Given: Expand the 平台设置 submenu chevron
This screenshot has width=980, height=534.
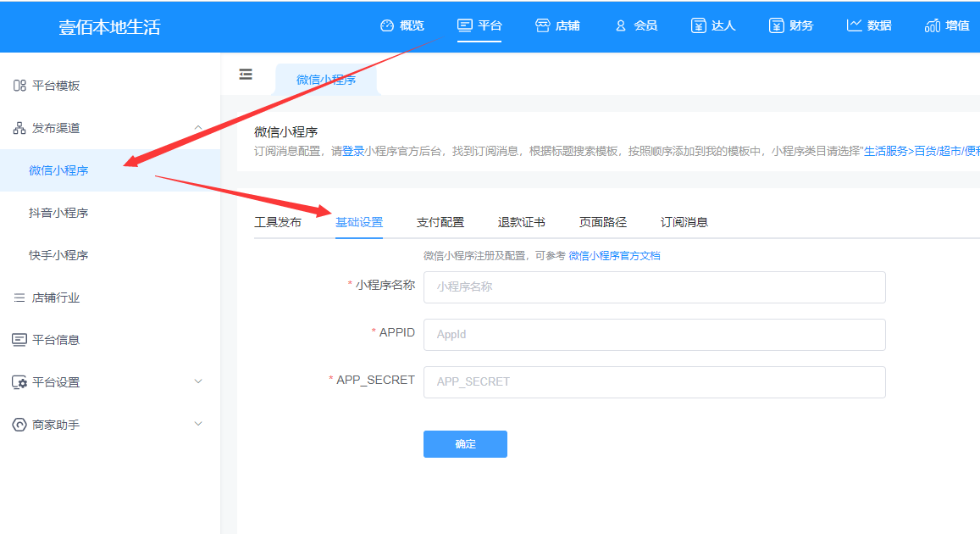Looking at the screenshot, I should point(198,381).
